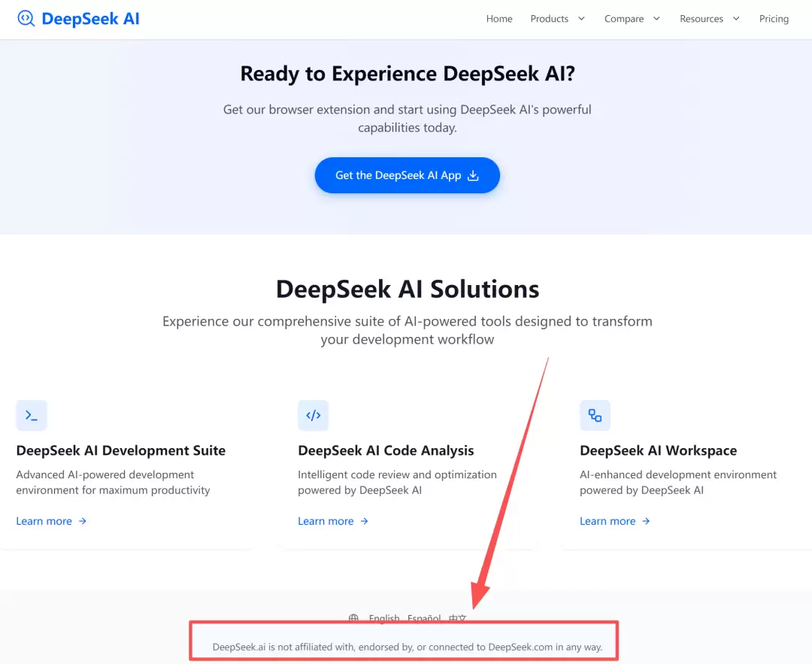
Task: Switch site language to 中文
Action: pyautogui.click(x=458, y=618)
